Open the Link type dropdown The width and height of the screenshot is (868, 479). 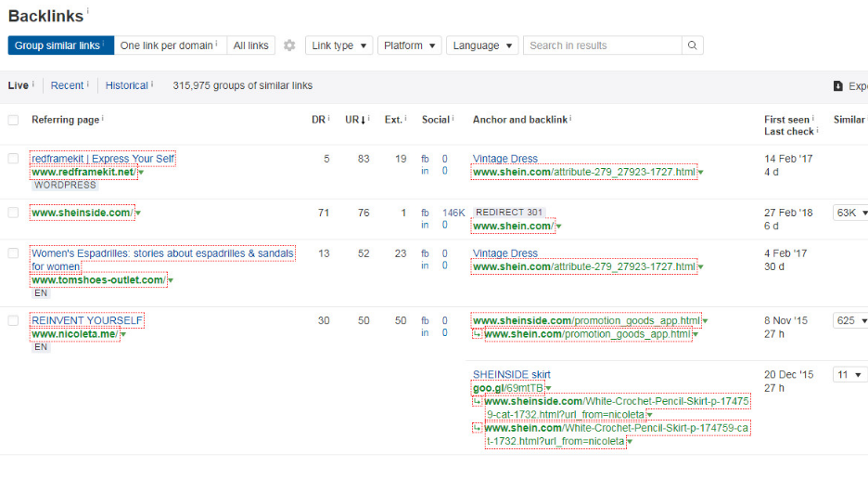(338, 45)
